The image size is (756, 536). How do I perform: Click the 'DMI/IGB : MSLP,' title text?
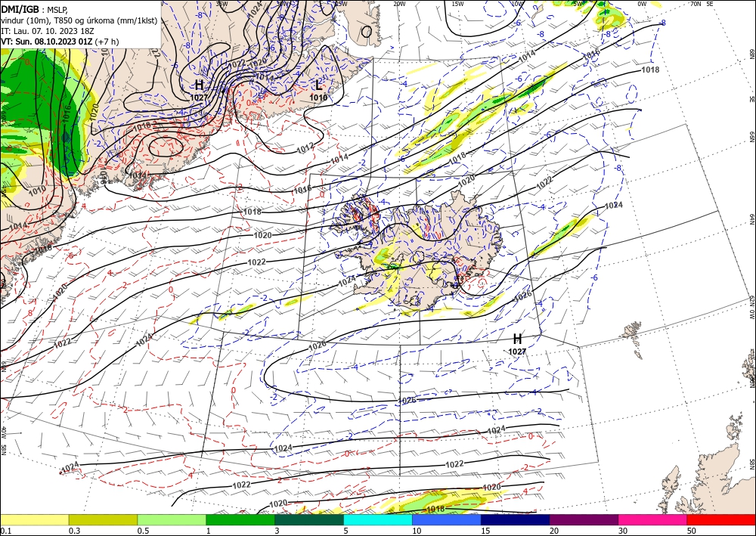pyautogui.click(x=35, y=9)
